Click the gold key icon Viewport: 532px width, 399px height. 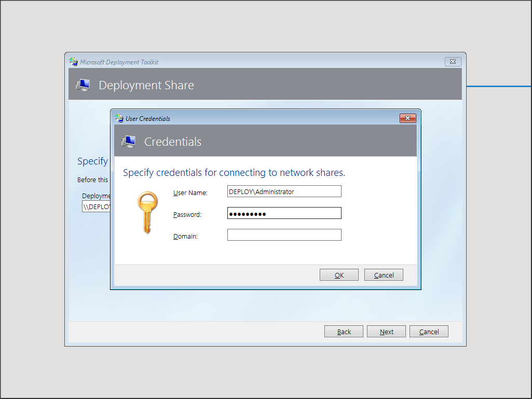(x=147, y=212)
